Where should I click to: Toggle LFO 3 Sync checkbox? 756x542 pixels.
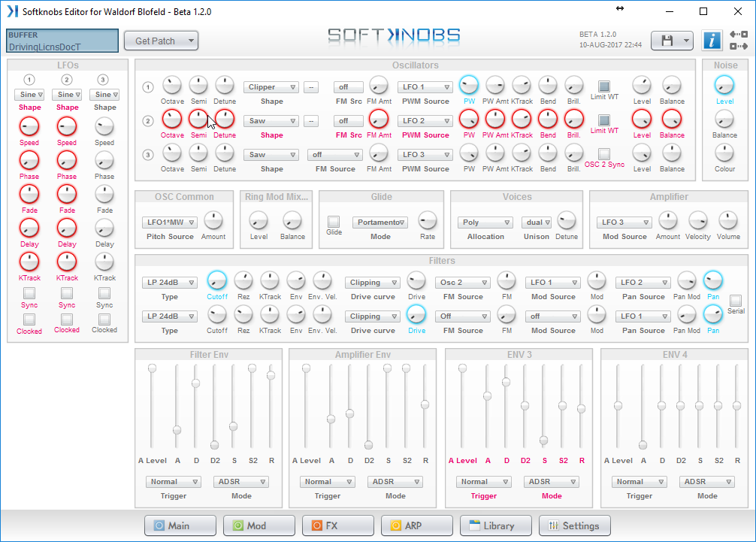[x=104, y=293]
